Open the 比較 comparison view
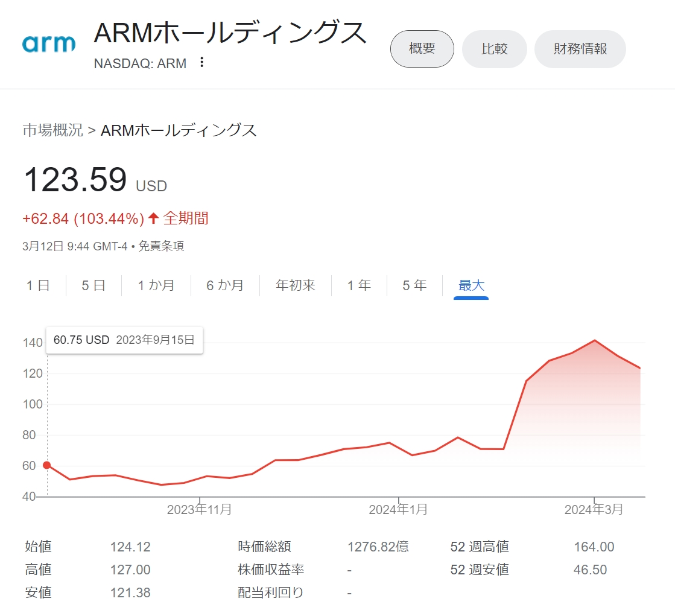Viewport: 675px width, 616px height. tap(494, 49)
